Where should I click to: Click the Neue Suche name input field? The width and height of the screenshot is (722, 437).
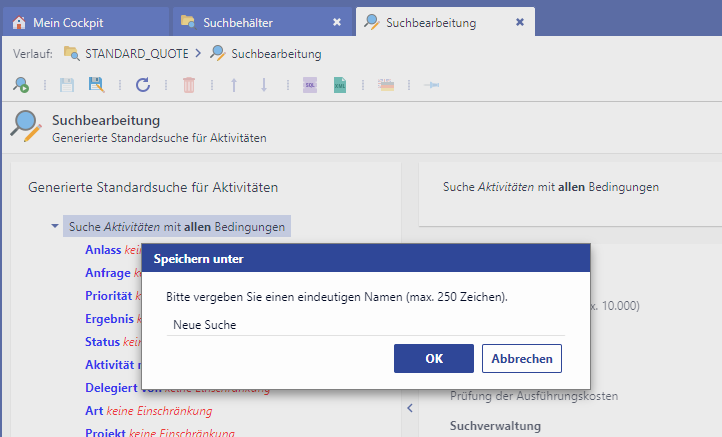(366, 325)
